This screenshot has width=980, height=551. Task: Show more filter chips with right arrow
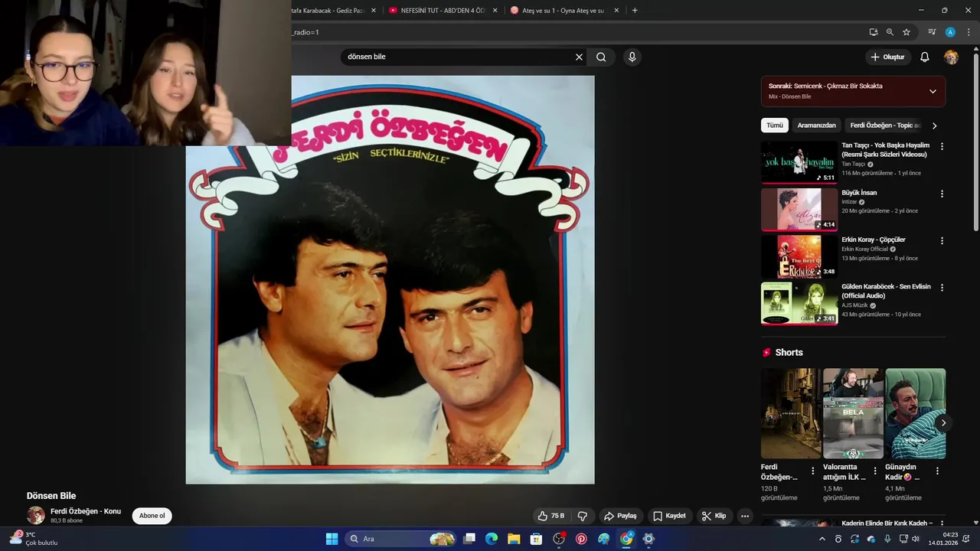tap(934, 126)
